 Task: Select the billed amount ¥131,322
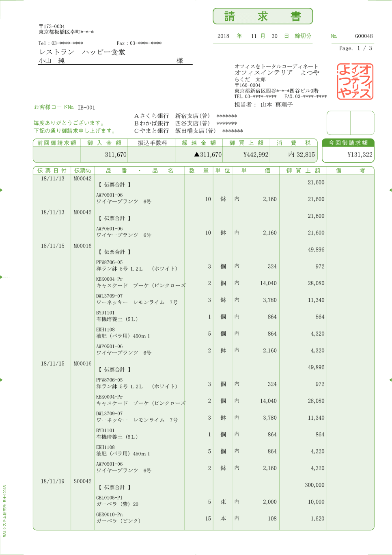click(x=360, y=155)
